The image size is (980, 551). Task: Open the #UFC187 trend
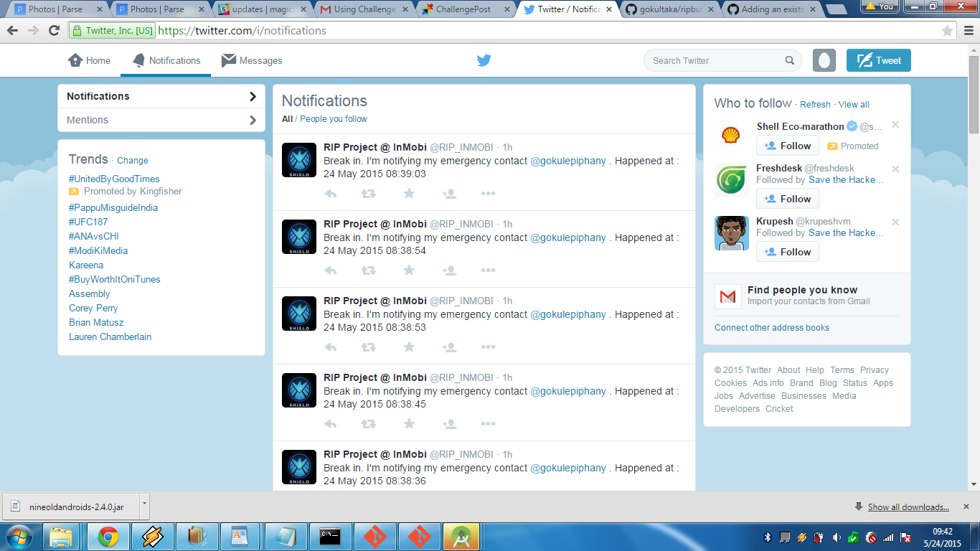point(88,222)
